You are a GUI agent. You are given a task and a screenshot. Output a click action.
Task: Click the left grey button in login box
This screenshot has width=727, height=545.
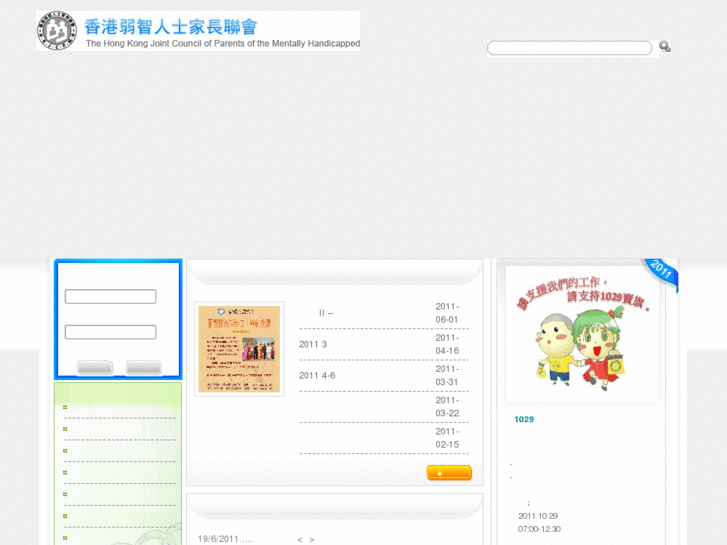click(x=95, y=367)
